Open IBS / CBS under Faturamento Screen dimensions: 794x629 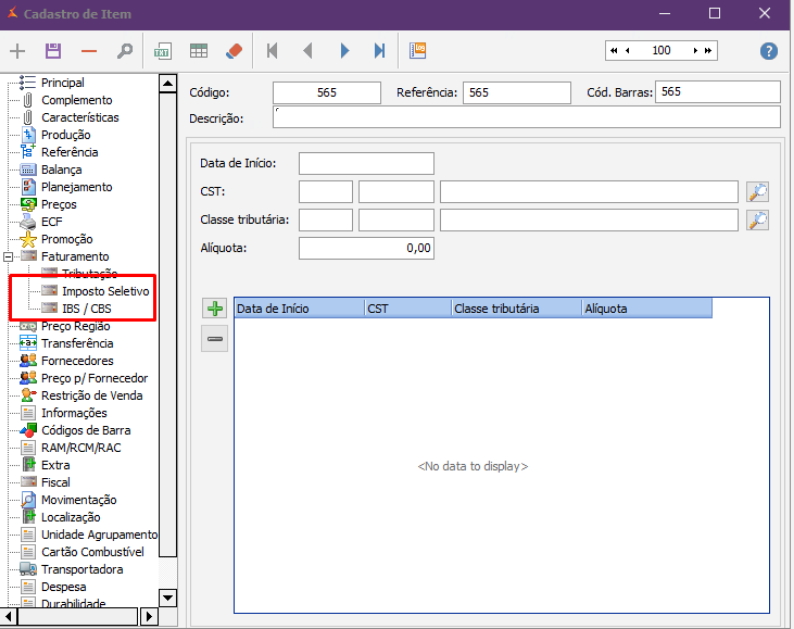pos(87,308)
